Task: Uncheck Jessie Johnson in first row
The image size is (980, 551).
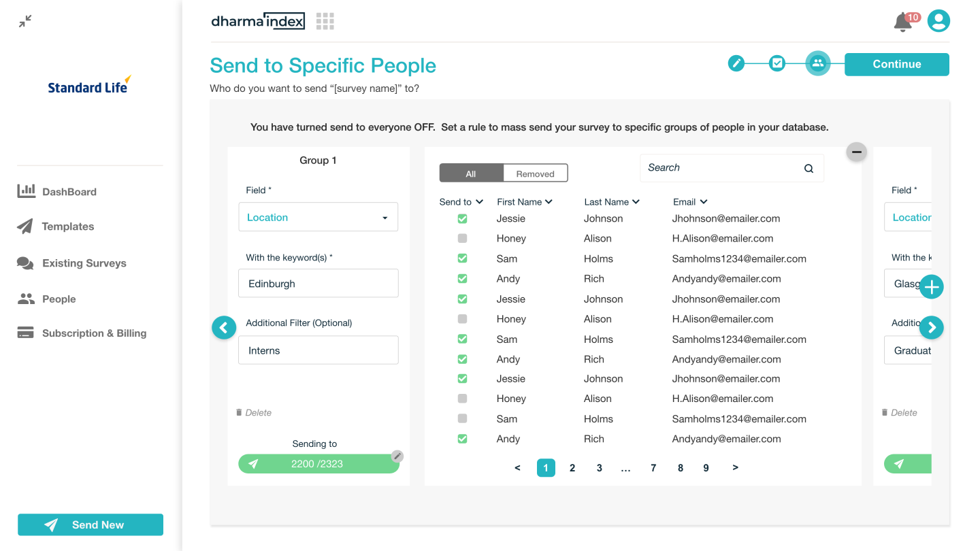Action: click(463, 219)
